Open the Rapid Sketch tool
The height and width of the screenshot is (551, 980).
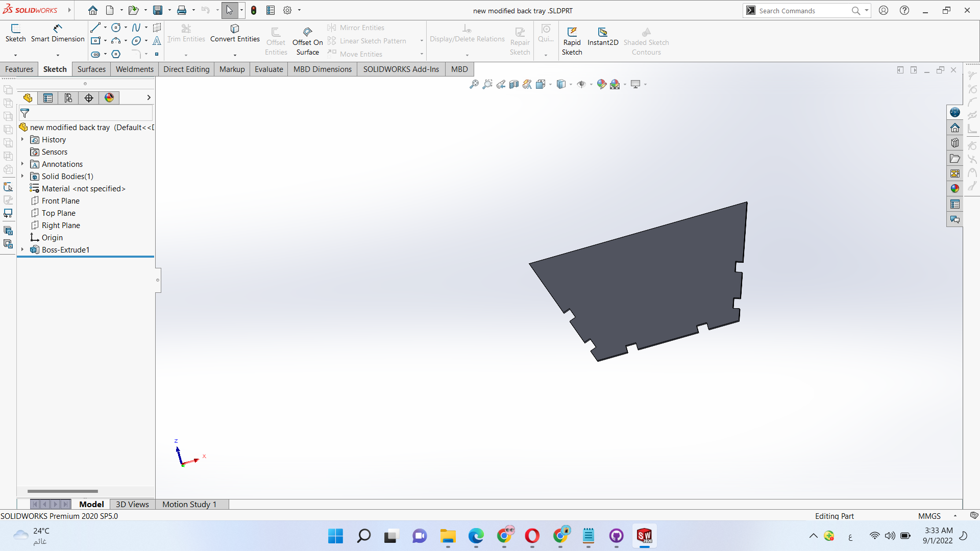tap(572, 41)
